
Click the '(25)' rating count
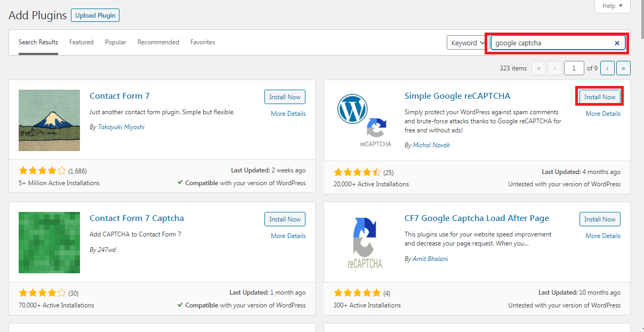click(389, 172)
